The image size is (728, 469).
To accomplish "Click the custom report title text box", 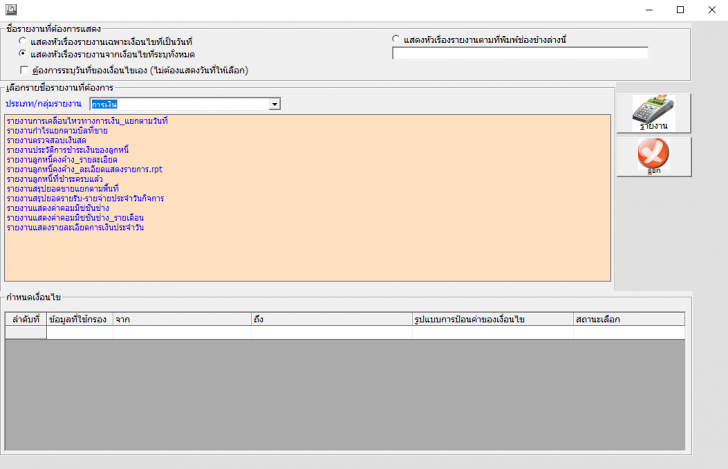I will [x=520, y=53].
